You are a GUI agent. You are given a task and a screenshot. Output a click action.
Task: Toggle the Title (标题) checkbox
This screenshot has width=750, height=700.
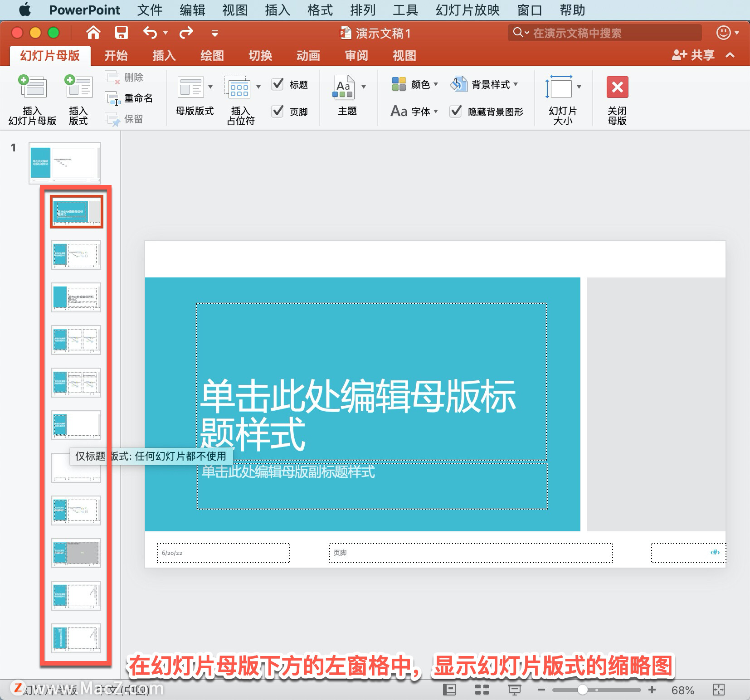tap(278, 84)
